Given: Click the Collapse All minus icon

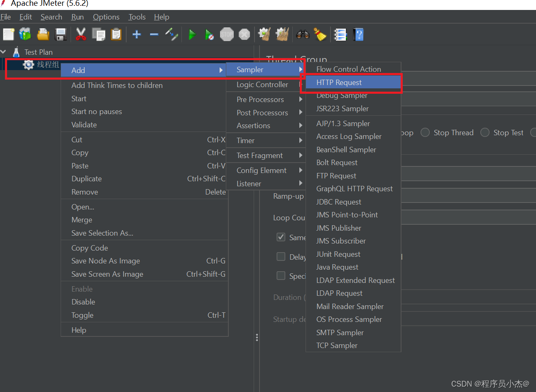Looking at the screenshot, I should pos(154,34).
